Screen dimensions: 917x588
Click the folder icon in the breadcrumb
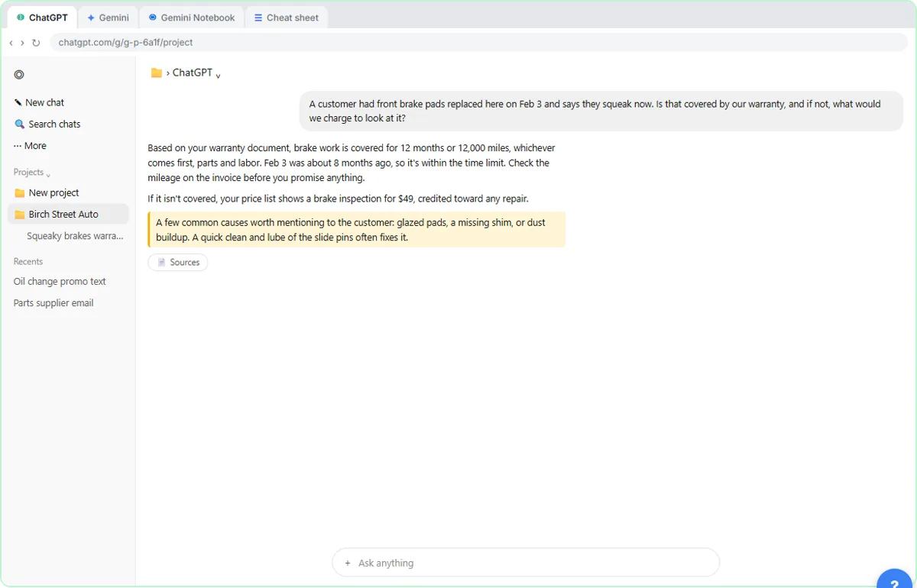(157, 73)
